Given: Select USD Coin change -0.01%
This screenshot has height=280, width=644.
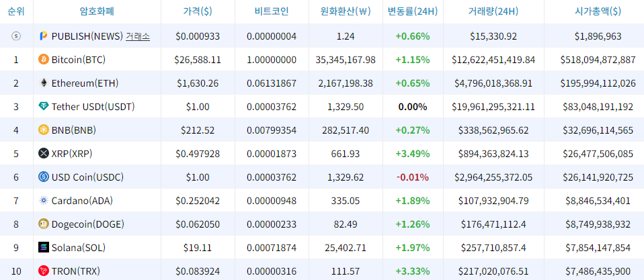Looking at the screenshot, I should tap(413, 177).
